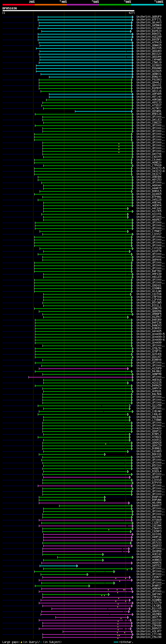The height and width of the screenshot is (644, 166).
Task: Click hit label UniRef100_B1PE20
Action: click(149, 31)
